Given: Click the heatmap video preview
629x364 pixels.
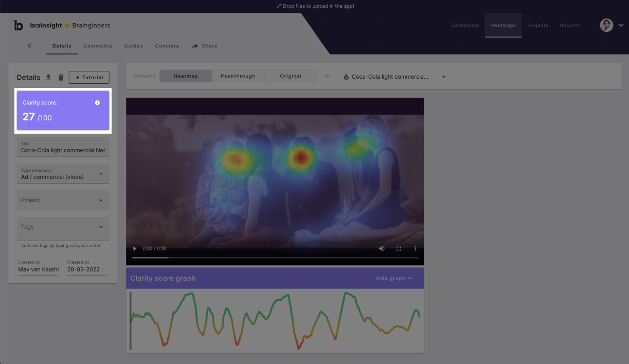Looking at the screenshot, I should click(x=275, y=181).
